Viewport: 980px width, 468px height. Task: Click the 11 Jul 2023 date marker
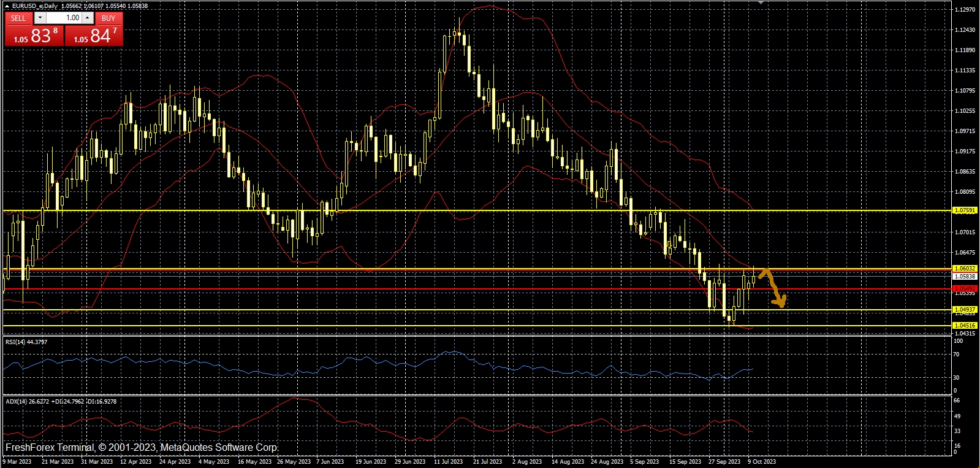(448, 462)
